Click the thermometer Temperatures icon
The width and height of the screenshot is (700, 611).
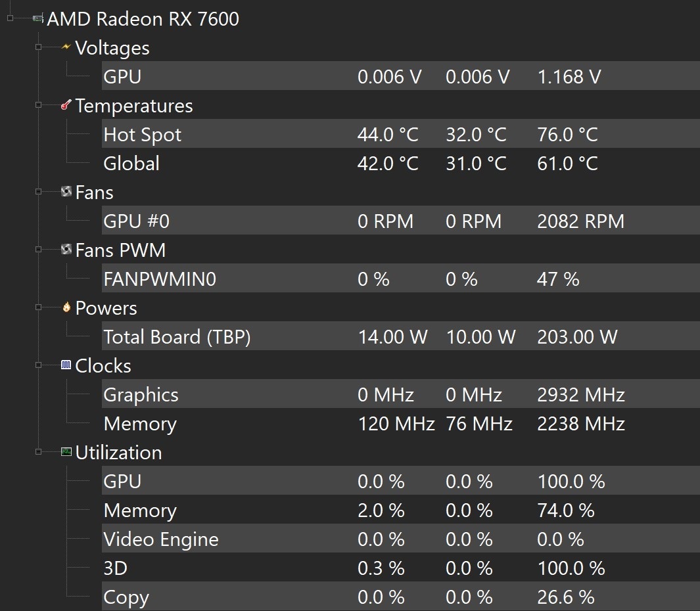coord(66,105)
